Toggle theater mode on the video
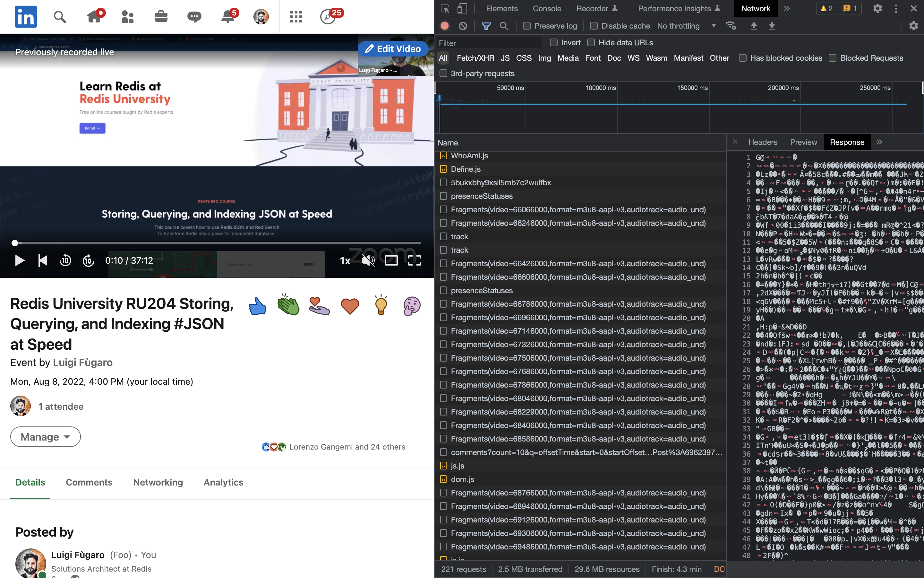924x578 pixels. click(391, 261)
